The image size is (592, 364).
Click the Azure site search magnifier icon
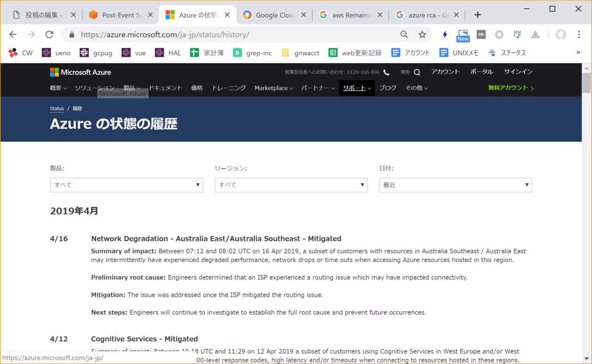click(417, 72)
